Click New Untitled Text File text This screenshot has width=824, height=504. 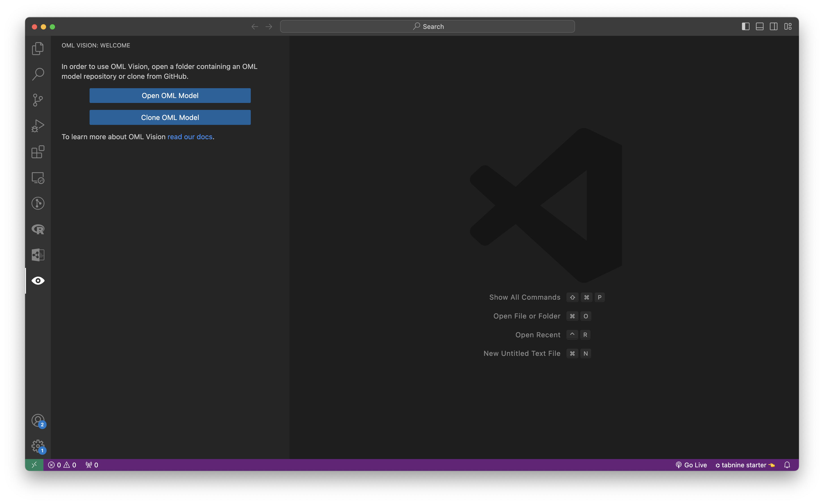(522, 353)
